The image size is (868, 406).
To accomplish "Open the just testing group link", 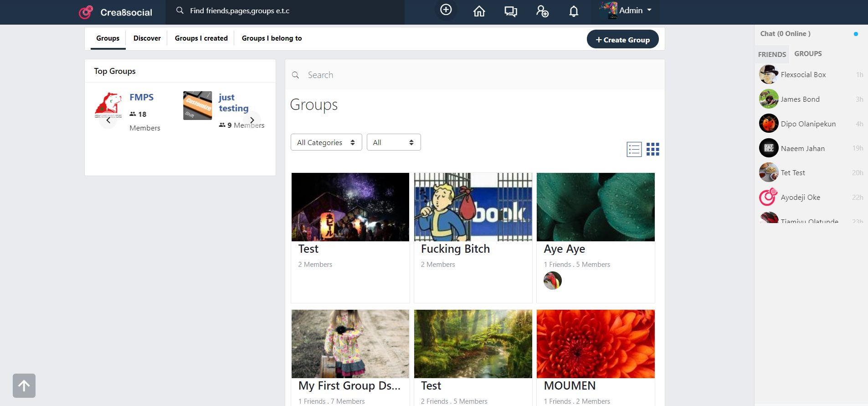I will coord(234,103).
